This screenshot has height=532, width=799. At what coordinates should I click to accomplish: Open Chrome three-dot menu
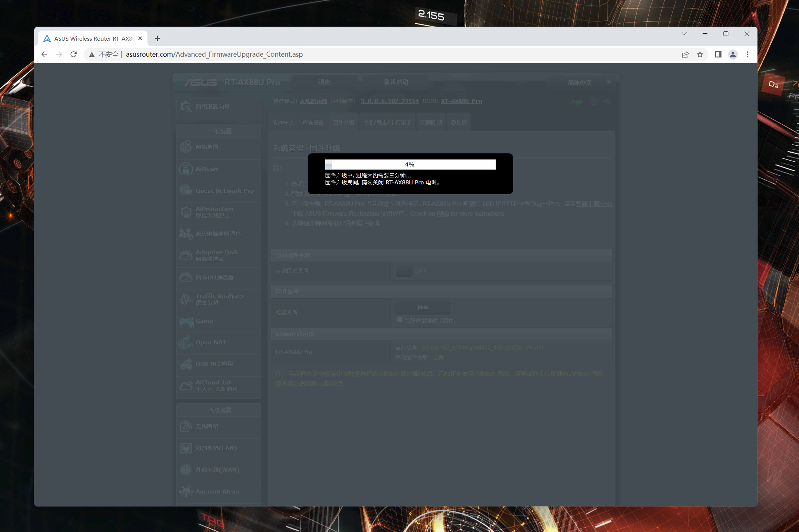(x=747, y=54)
